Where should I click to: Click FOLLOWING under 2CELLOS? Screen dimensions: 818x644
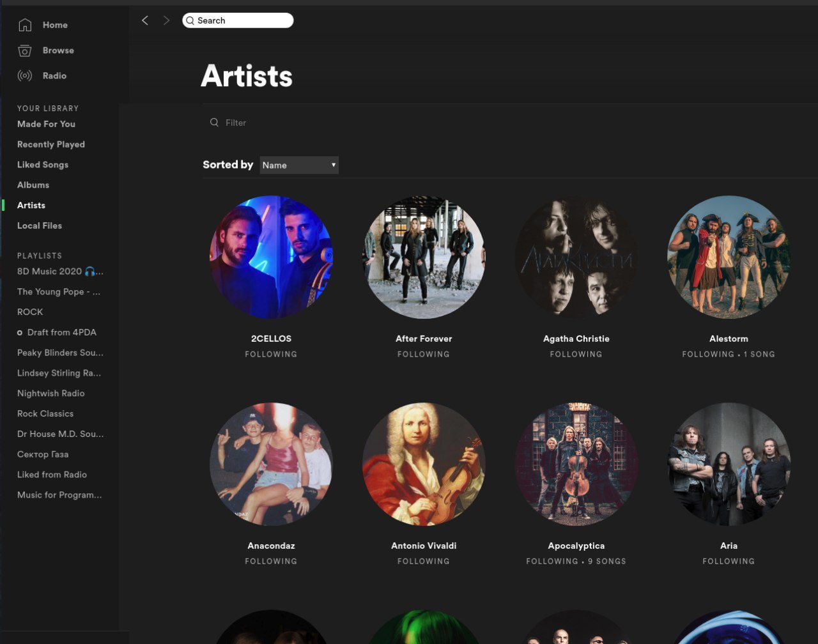coord(271,354)
